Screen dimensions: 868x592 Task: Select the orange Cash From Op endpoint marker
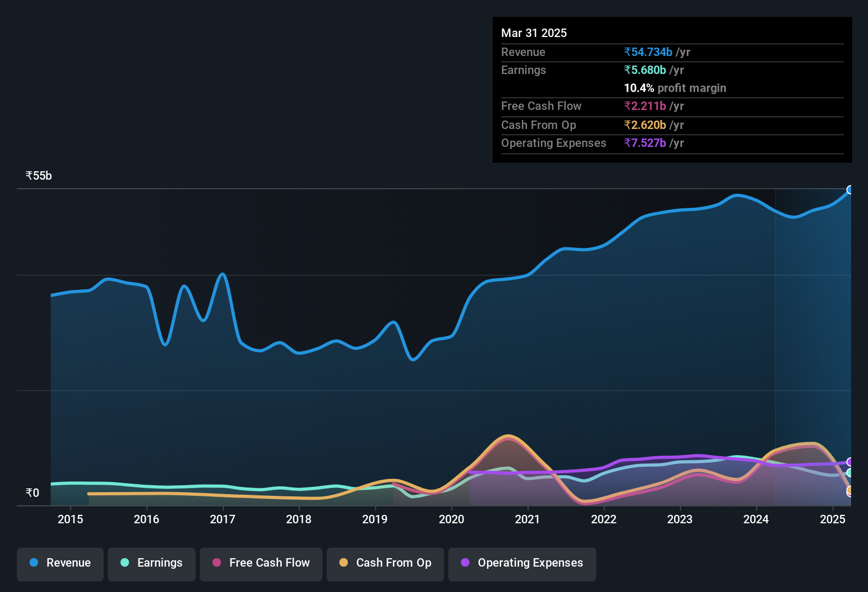(850, 491)
